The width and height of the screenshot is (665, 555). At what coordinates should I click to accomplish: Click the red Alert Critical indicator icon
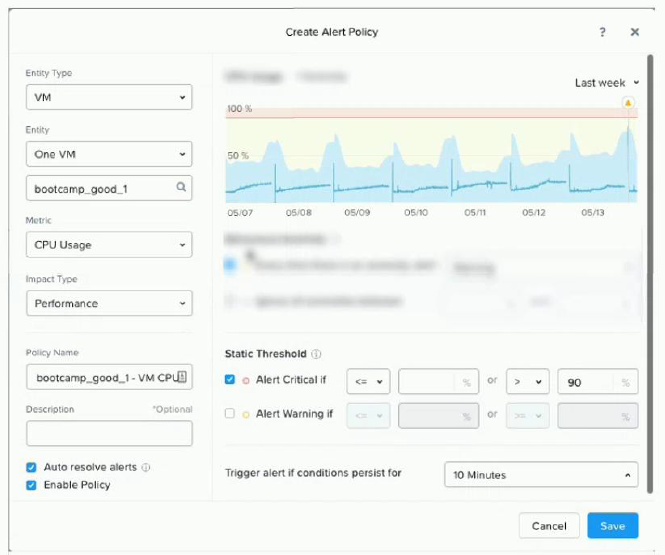245,381
